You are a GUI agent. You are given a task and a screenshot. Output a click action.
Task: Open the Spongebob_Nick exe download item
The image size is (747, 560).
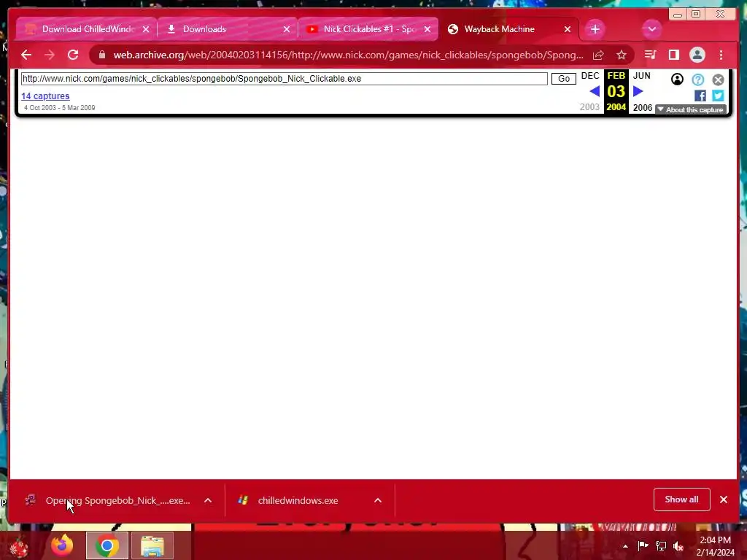click(109, 500)
